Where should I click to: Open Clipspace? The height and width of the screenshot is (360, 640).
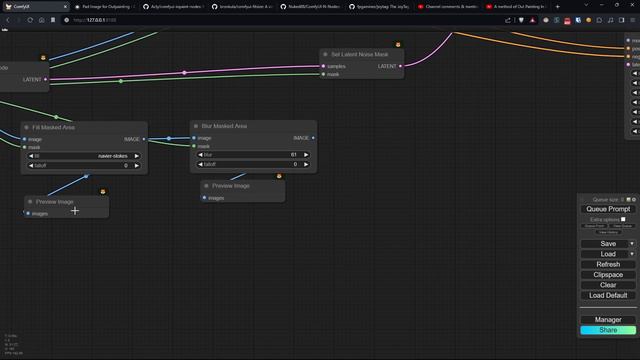click(608, 275)
